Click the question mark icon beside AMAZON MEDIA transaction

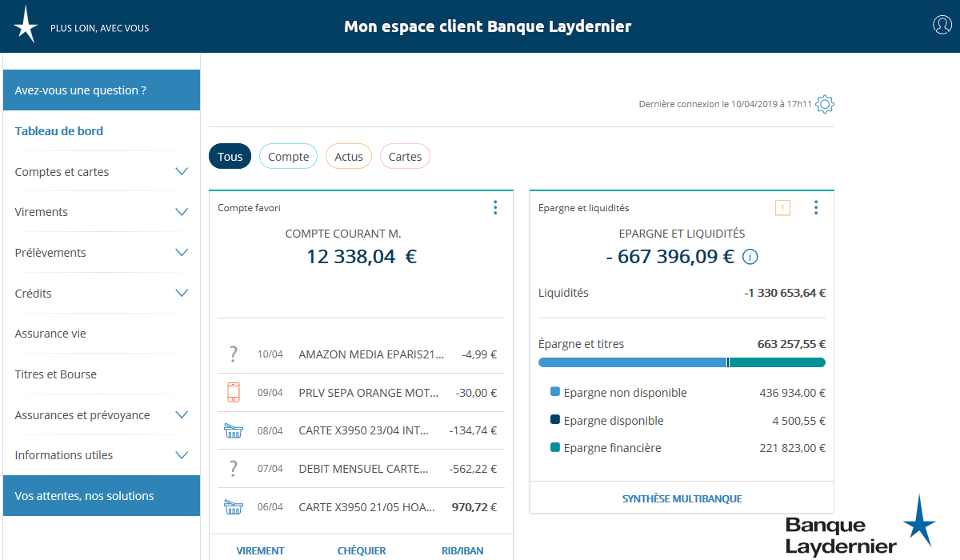[x=233, y=354]
